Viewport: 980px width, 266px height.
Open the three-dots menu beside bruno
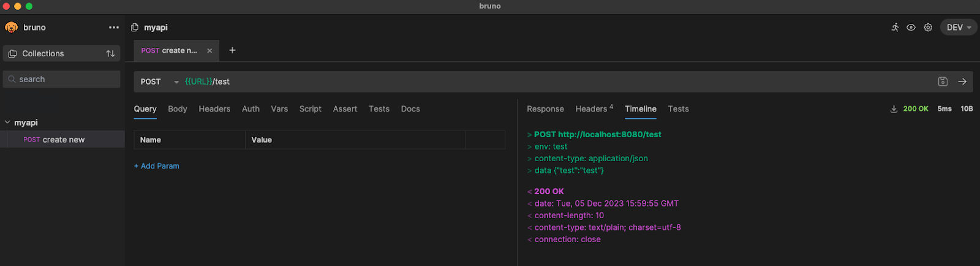coord(114,28)
